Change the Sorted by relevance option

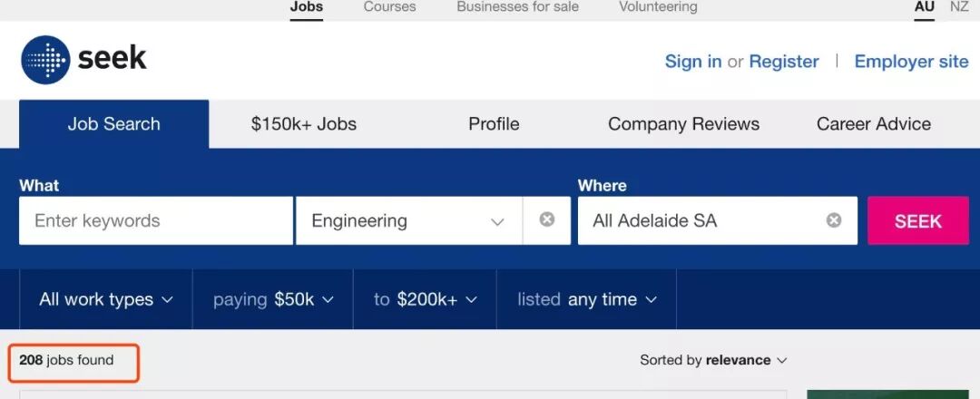(713, 360)
